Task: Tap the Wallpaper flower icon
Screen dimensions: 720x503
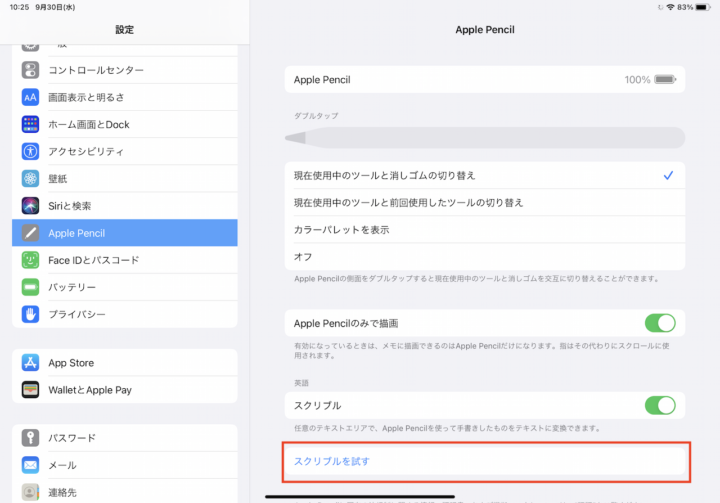Action: [x=30, y=179]
